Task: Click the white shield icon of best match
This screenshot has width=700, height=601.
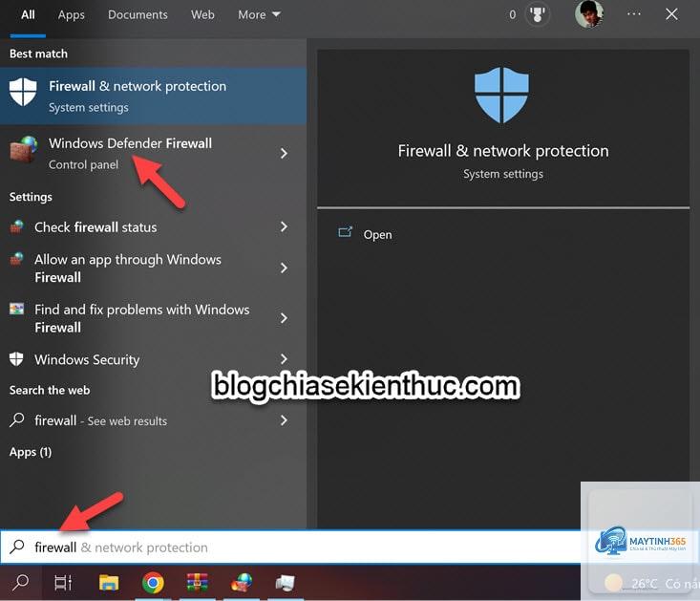Action: [23, 92]
